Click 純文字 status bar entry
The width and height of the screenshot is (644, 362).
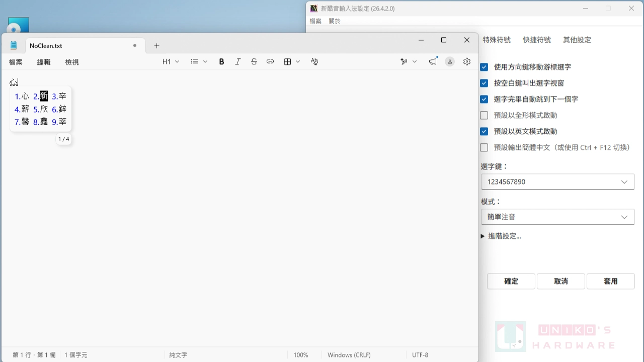pyautogui.click(x=178, y=355)
